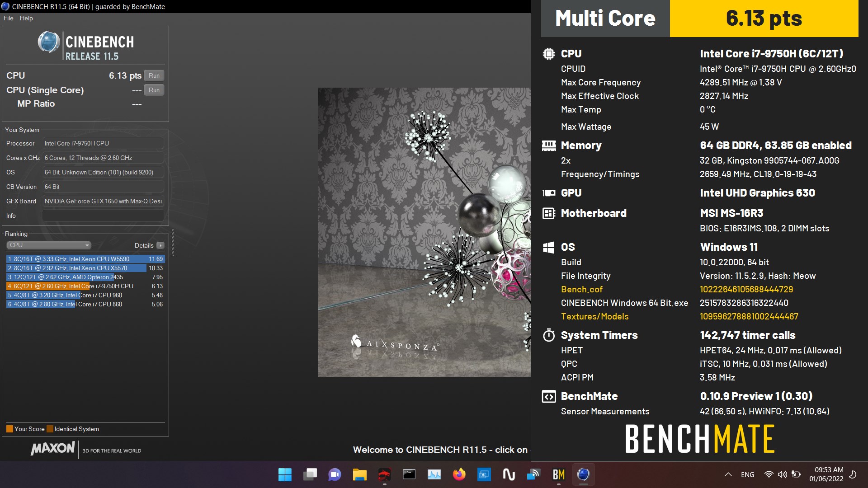Click the MAXON logo

pyautogui.click(x=53, y=448)
